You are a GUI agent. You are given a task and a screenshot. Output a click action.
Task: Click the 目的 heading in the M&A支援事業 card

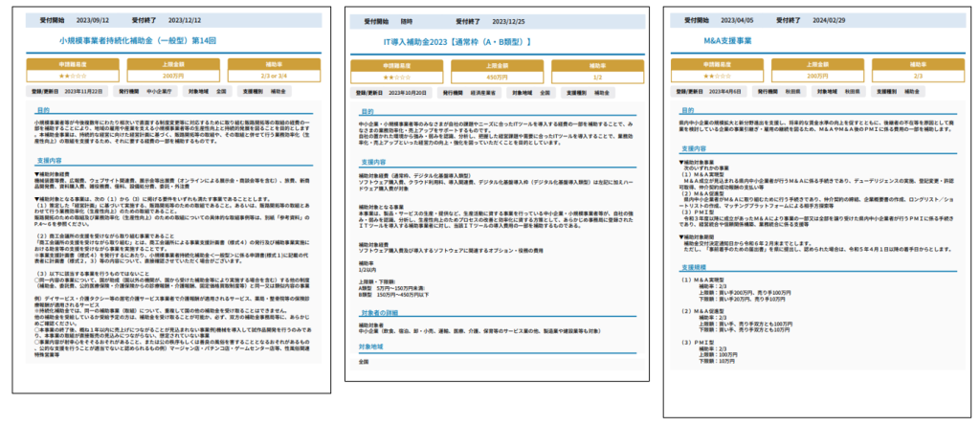[687, 110]
